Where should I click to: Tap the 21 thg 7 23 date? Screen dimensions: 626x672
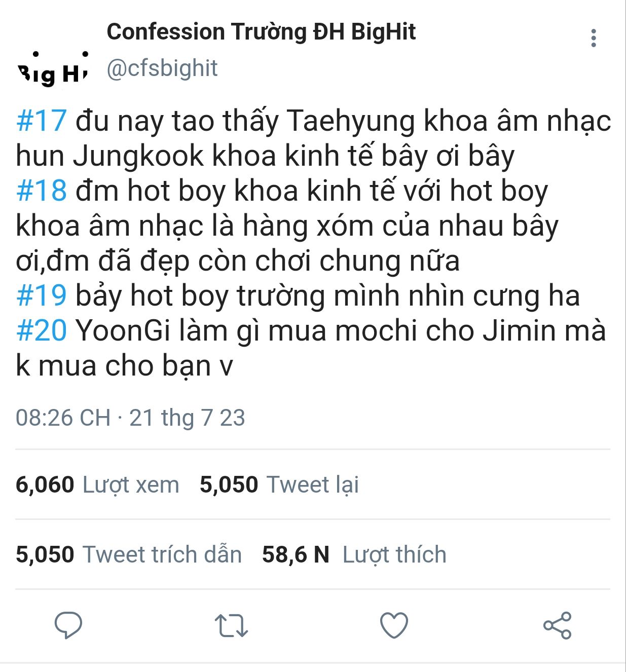(187, 418)
